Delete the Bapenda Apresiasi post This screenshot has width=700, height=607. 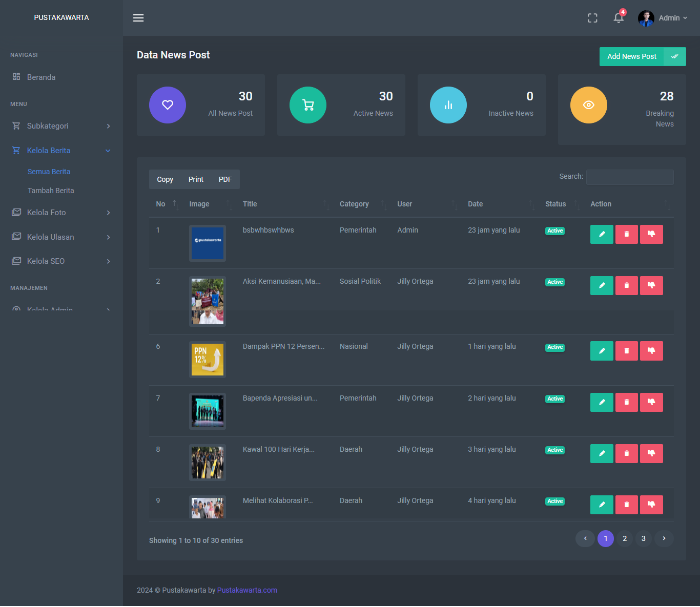(x=626, y=402)
